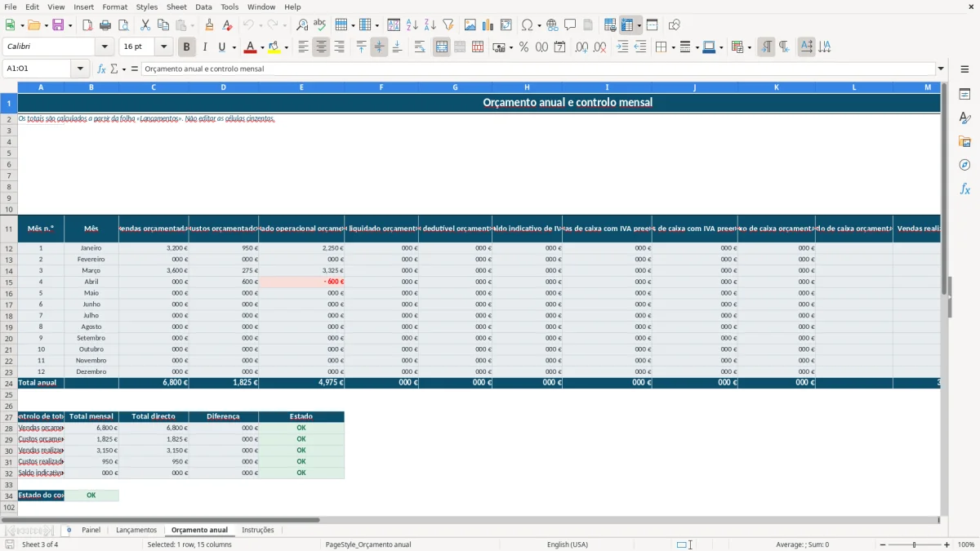This screenshot has width=980, height=551.
Task: Open sidebar Navigator compass icon
Action: [x=964, y=166]
